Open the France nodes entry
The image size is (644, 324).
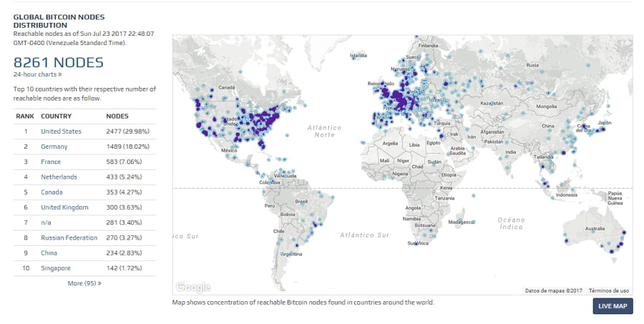pyautogui.click(x=52, y=162)
